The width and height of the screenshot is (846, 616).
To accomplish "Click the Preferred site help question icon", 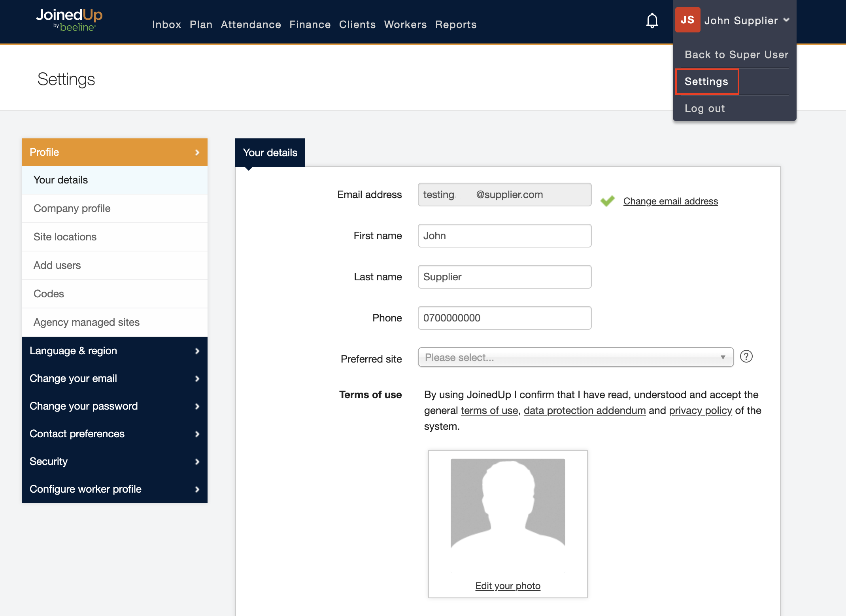I will (x=746, y=357).
